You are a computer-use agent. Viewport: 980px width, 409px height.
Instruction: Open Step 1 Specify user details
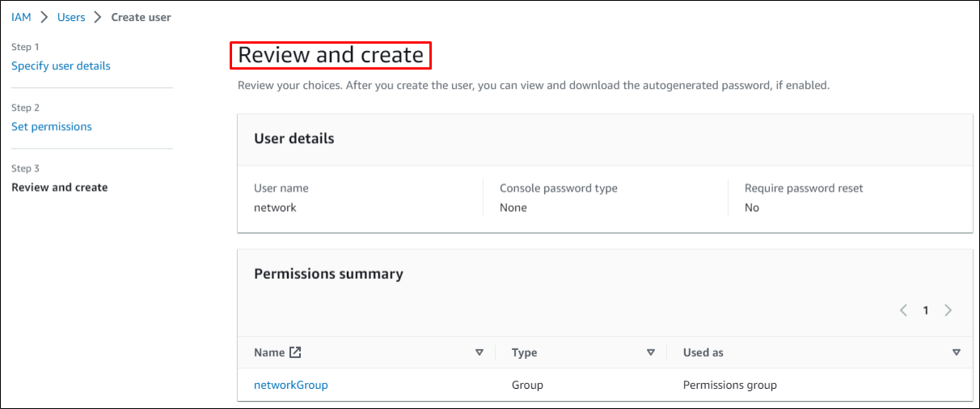[61, 65]
